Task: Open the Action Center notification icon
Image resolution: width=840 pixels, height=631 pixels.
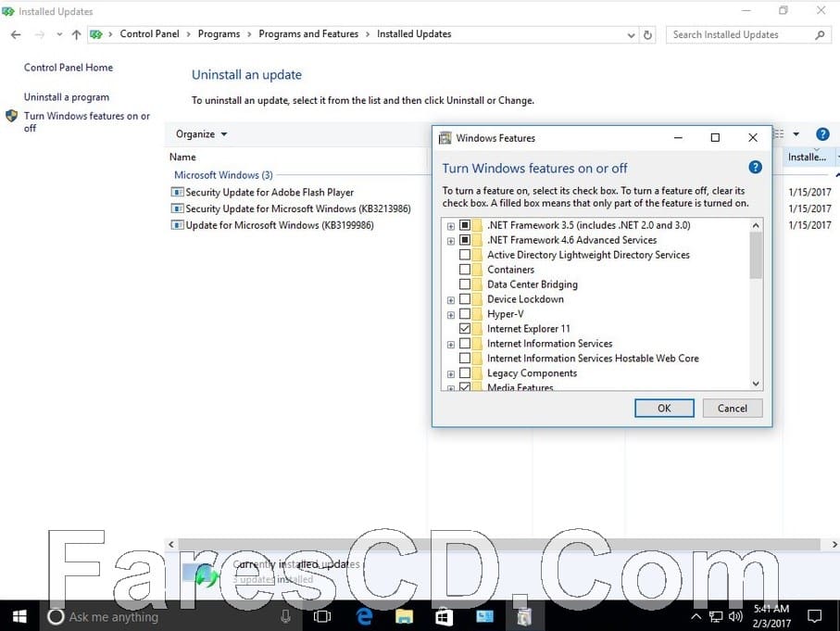Action: [814, 616]
